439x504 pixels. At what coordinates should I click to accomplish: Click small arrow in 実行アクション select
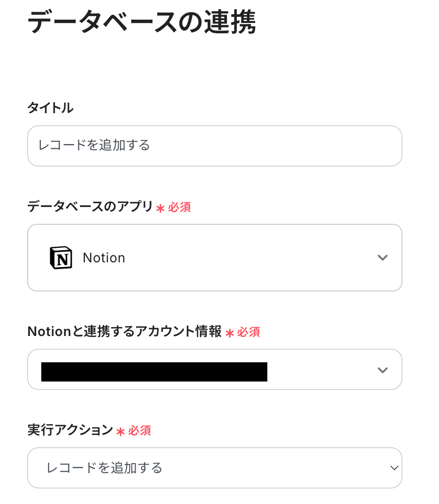tap(394, 468)
